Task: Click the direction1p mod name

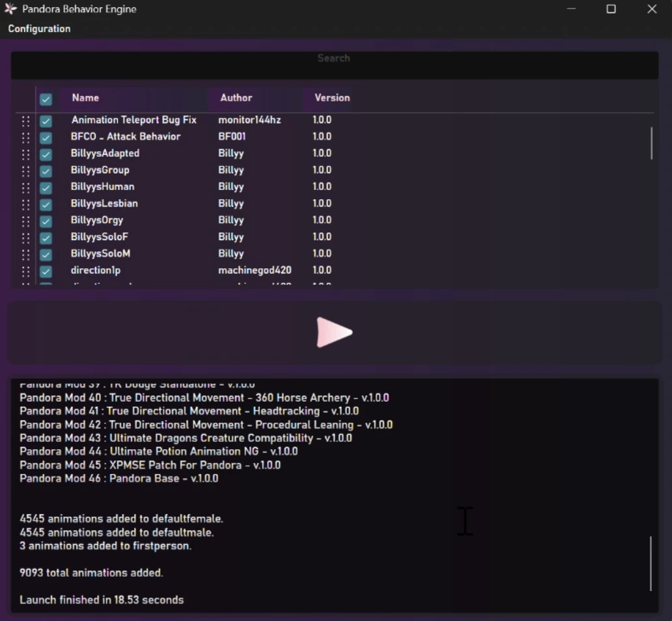Action: (x=96, y=270)
